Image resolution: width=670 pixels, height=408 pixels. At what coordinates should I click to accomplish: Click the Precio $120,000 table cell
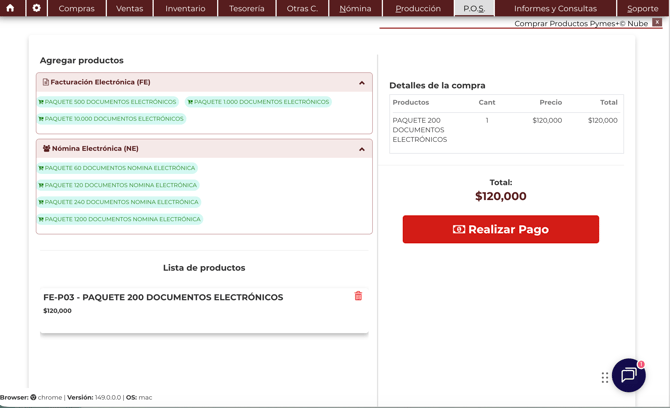[x=547, y=120]
